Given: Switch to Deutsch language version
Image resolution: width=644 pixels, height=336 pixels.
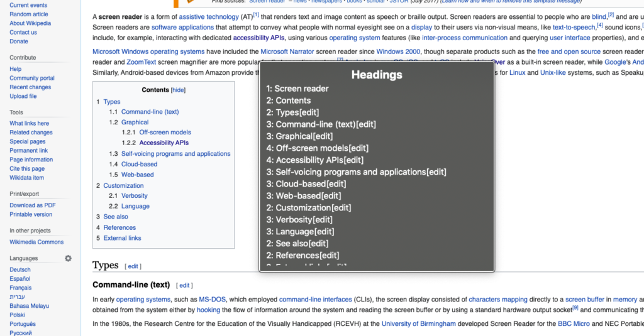Looking at the screenshot, I should pos(20,270).
